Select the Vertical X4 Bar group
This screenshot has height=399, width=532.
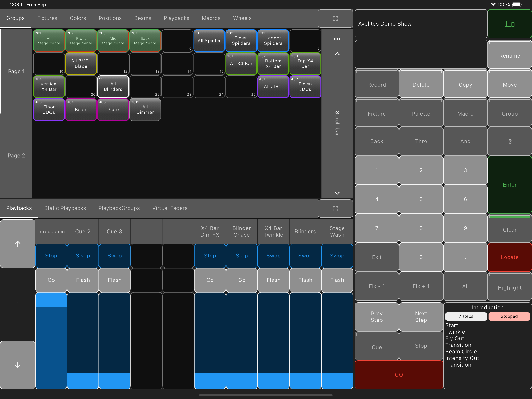coord(49,87)
